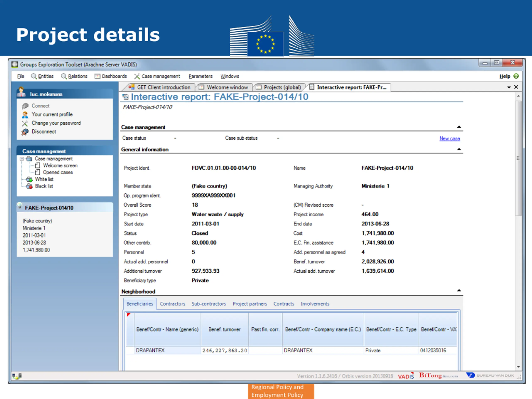532x399 pixels.
Task: Open the Welcome screen tree item
Action: [x=60, y=165]
